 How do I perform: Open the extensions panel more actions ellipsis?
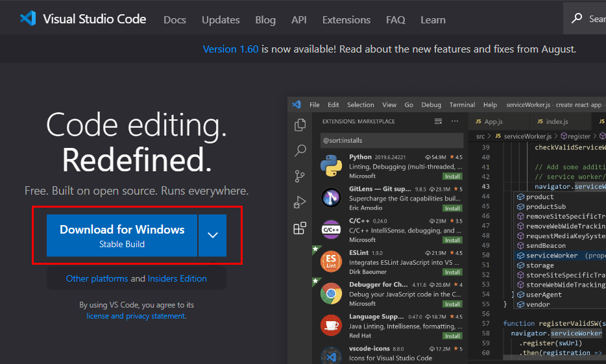pyautogui.click(x=455, y=121)
